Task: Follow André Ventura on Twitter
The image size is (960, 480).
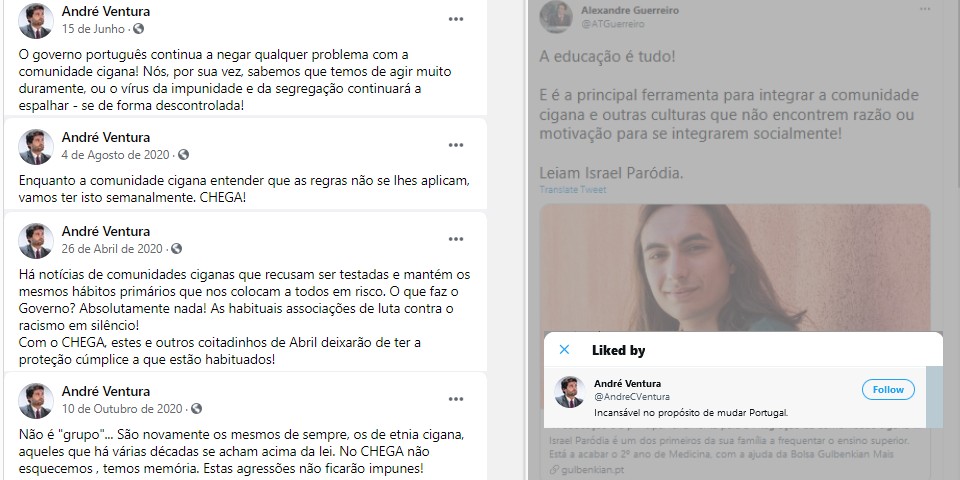Action: [x=888, y=389]
